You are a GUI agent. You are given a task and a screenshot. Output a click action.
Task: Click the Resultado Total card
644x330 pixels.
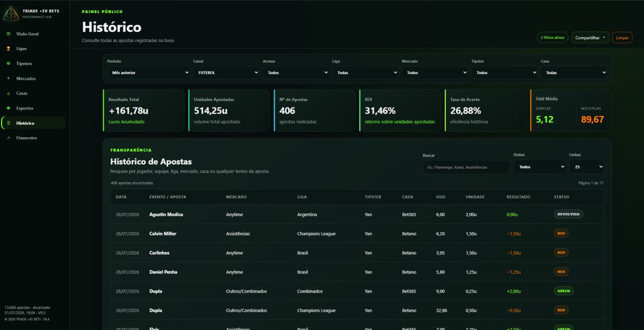coord(143,110)
